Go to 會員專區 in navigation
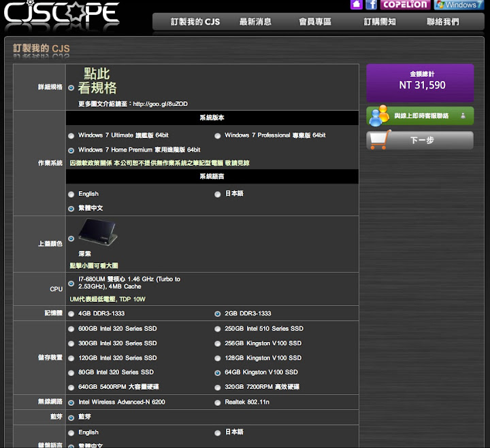The height and width of the screenshot is (448, 490). click(x=314, y=22)
